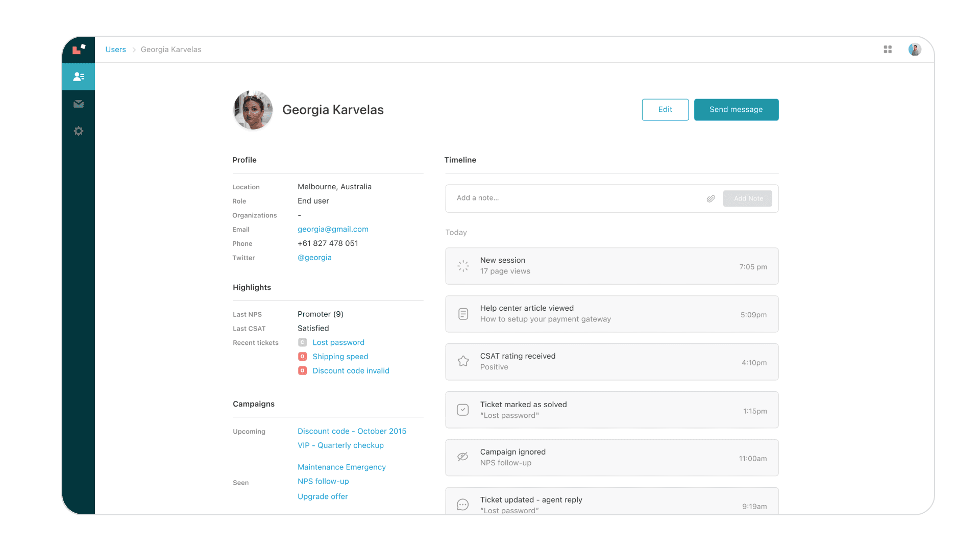Click the Add Note button

(747, 198)
